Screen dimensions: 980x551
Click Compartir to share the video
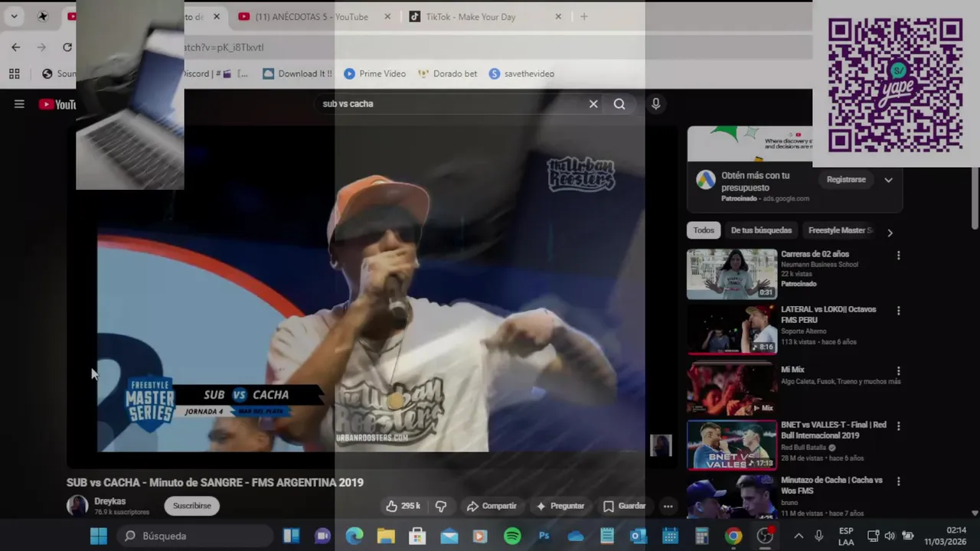coord(492,506)
